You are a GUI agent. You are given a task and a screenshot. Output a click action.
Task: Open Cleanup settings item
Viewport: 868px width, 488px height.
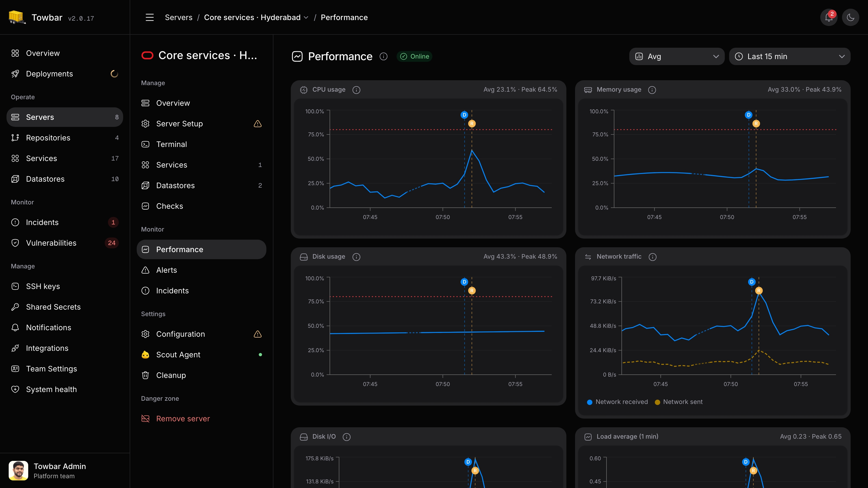pyautogui.click(x=202, y=375)
